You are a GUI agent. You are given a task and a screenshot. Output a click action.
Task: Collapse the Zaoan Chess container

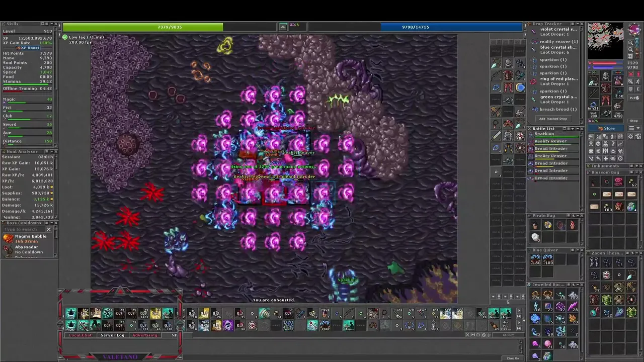[636, 253]
